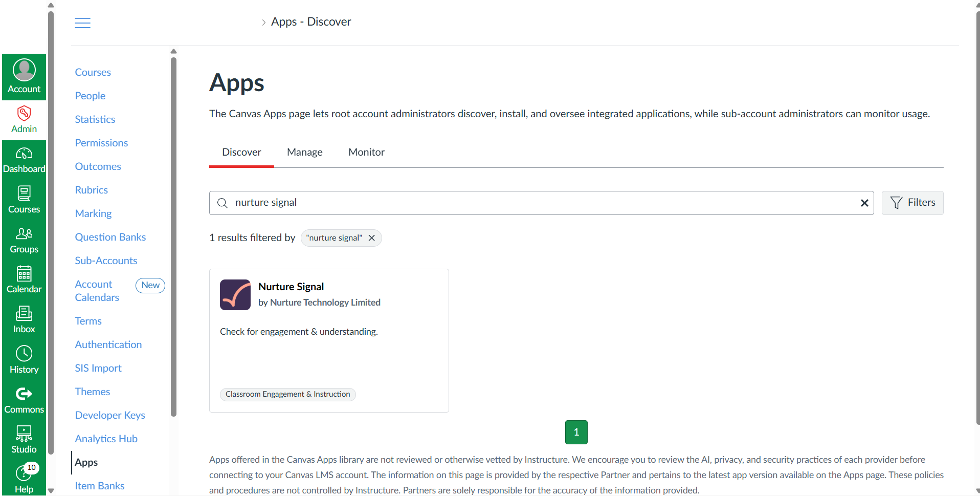Screen dimensions: 980x496
Task: Open Authentication link
Action: point(108,344)
